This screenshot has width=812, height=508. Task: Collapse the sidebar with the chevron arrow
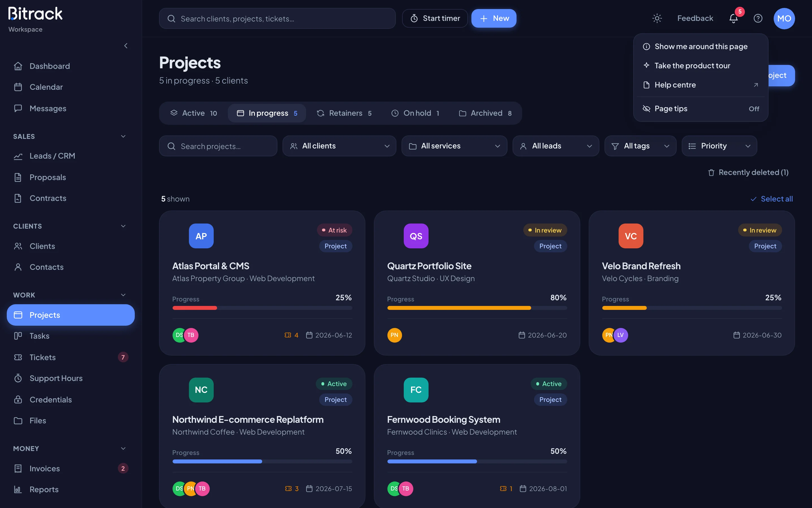[x=126, y=46]
